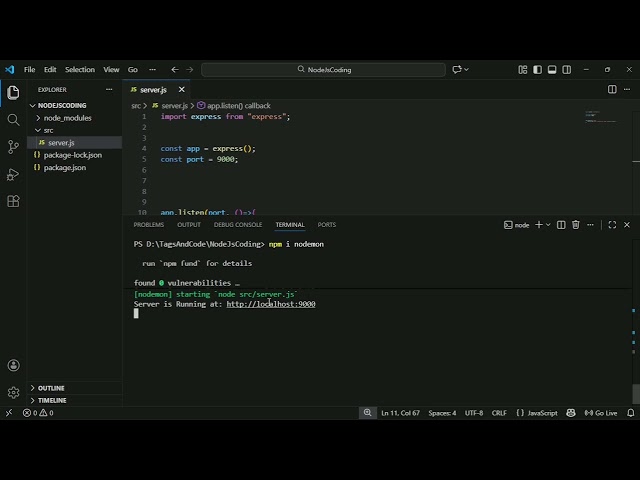Close the server.js editor tab
Viewport: 640px width, 480px height.
coord(182,89)
